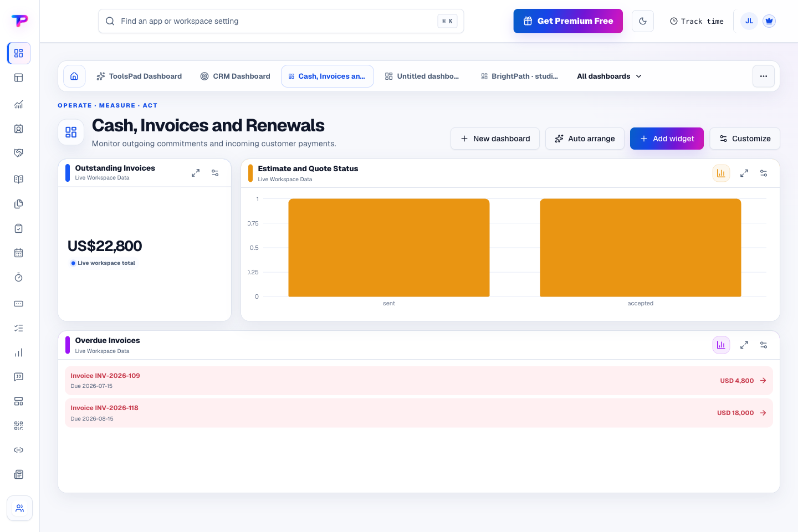Start Track time
The image size is (798, 532).
pyautogui.click(x=697, y=21)
